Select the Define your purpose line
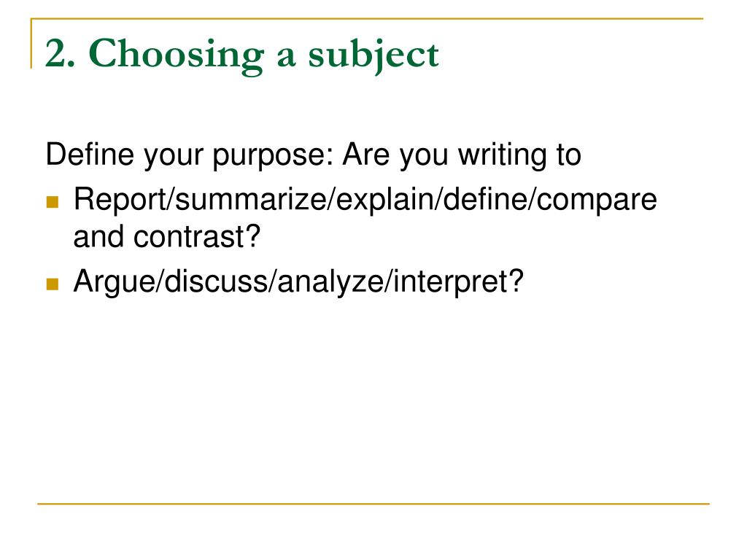The width and height of the screenshot is (747, 560). [314, 155]
